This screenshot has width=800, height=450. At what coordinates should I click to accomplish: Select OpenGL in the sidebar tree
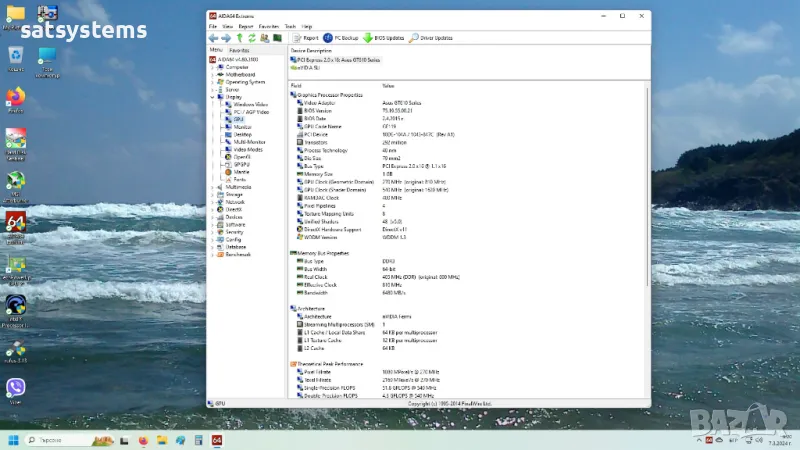(242, 156)
